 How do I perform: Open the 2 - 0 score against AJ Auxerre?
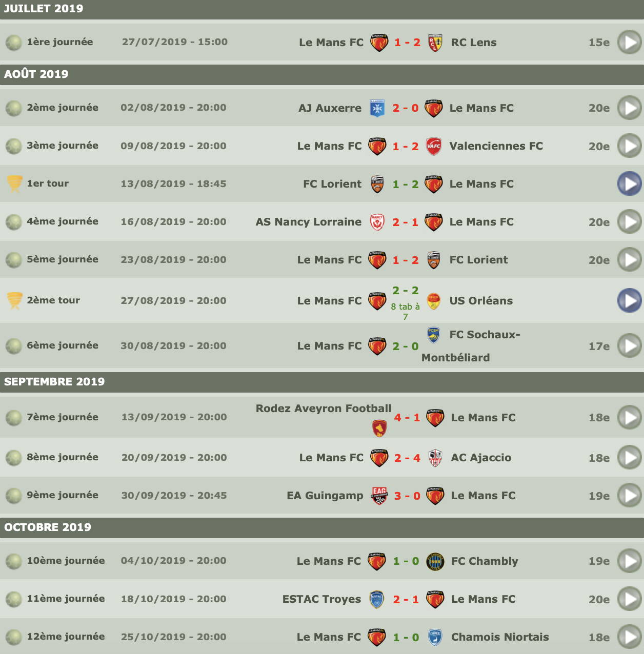[x=406, y=108]
